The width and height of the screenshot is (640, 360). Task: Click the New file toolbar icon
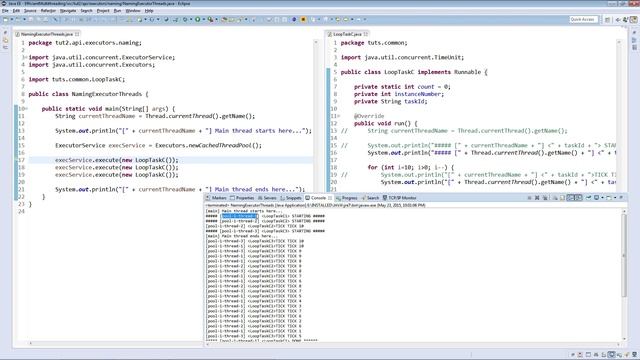5,19
